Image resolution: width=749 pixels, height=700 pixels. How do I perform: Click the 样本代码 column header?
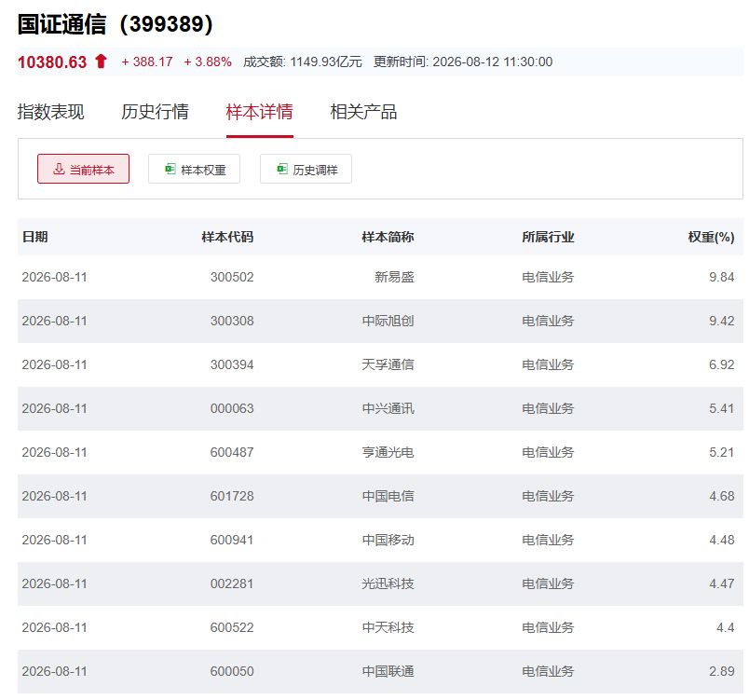tap(227, 237)
